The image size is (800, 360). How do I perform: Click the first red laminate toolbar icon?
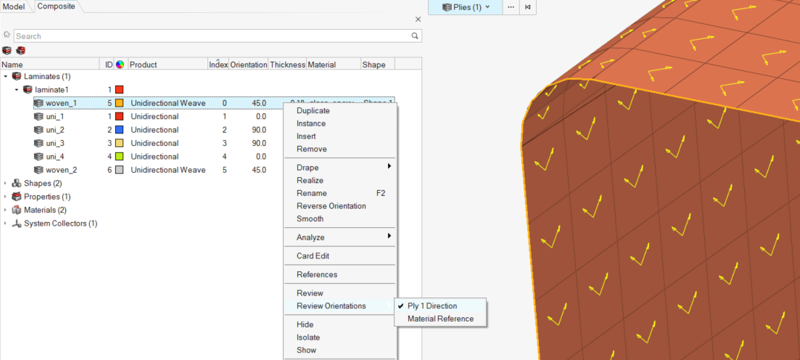click(7, 50)
